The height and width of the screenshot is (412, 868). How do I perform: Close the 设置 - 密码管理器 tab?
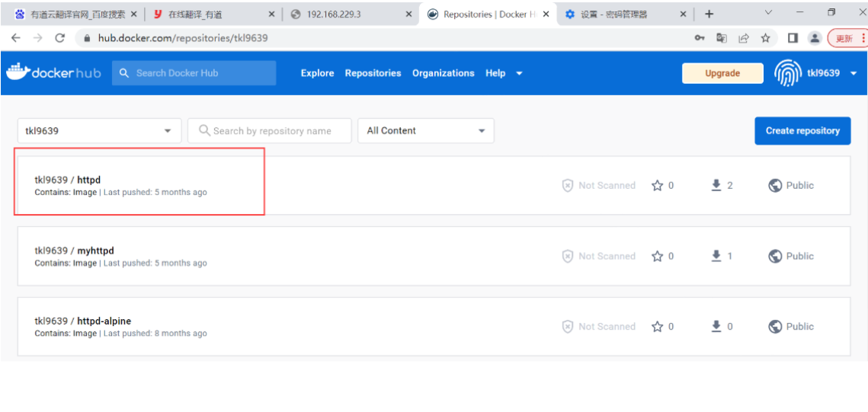pyautogui.click(x=683, y=15)
